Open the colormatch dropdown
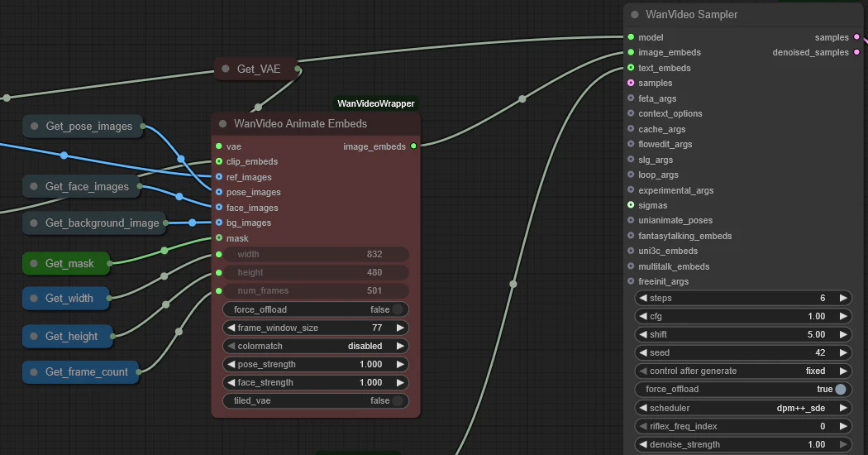This screenshot has height=455, width=868. [x=316, y=346]
